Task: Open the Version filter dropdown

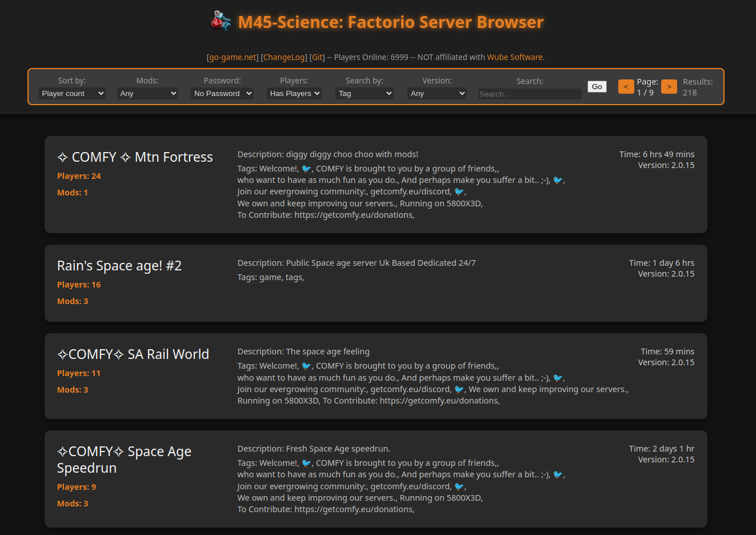Action: tap(437, 93)
